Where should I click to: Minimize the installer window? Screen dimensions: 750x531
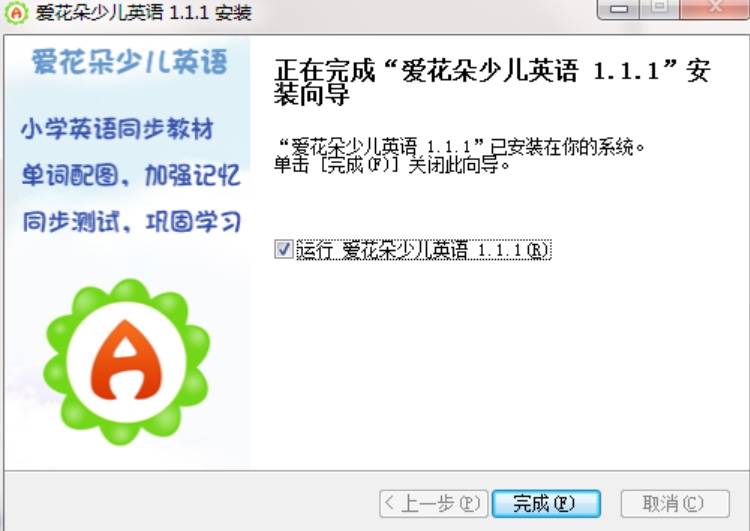pos(618,9)
